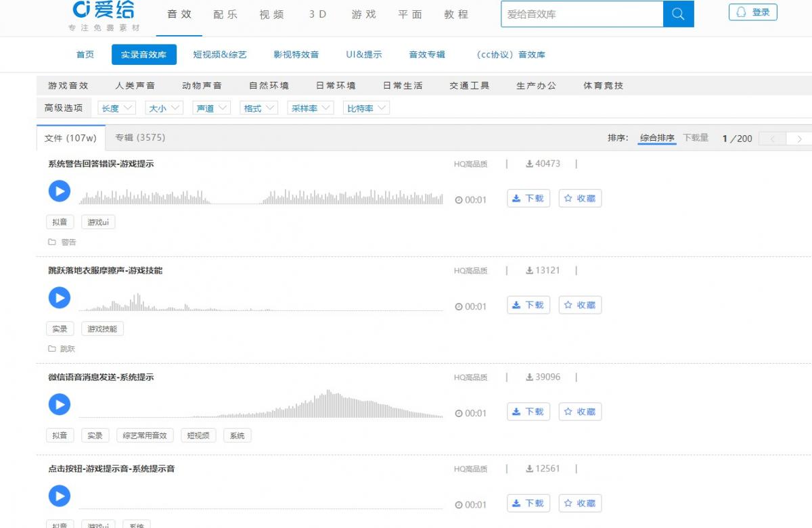Go to next page with right arrow
Screen dimensions: 812x528
pyautogui.click(x=799, y=139)
